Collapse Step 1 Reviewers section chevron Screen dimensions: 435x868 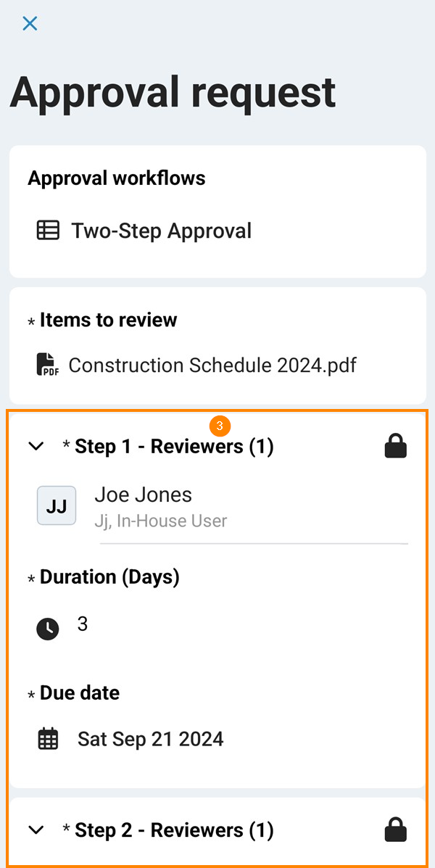pos(36,447)
